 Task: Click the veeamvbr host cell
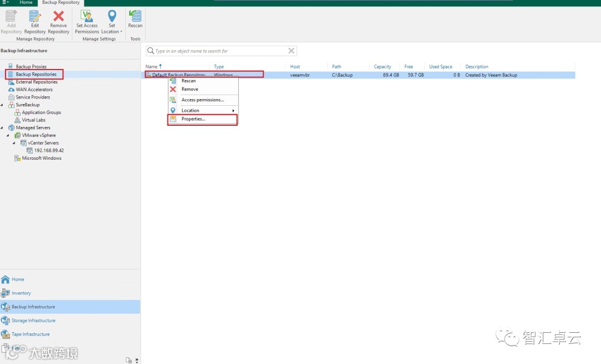pos(300,75)
